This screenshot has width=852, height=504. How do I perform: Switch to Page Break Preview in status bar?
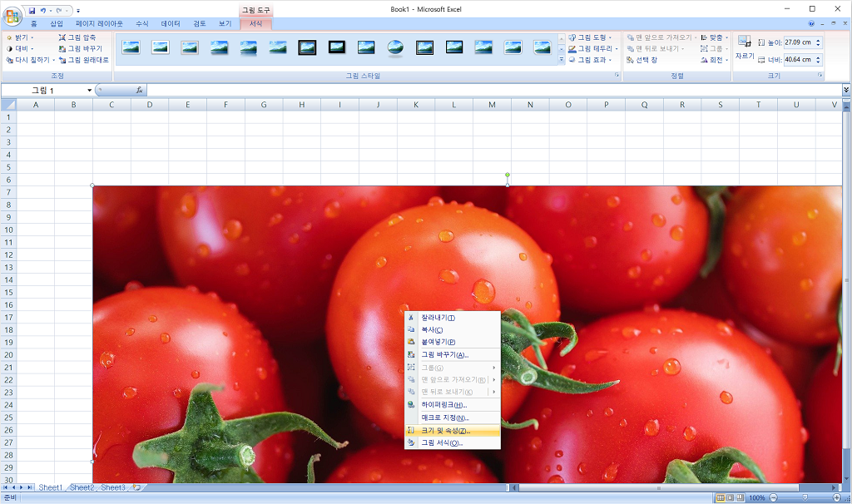740,497
